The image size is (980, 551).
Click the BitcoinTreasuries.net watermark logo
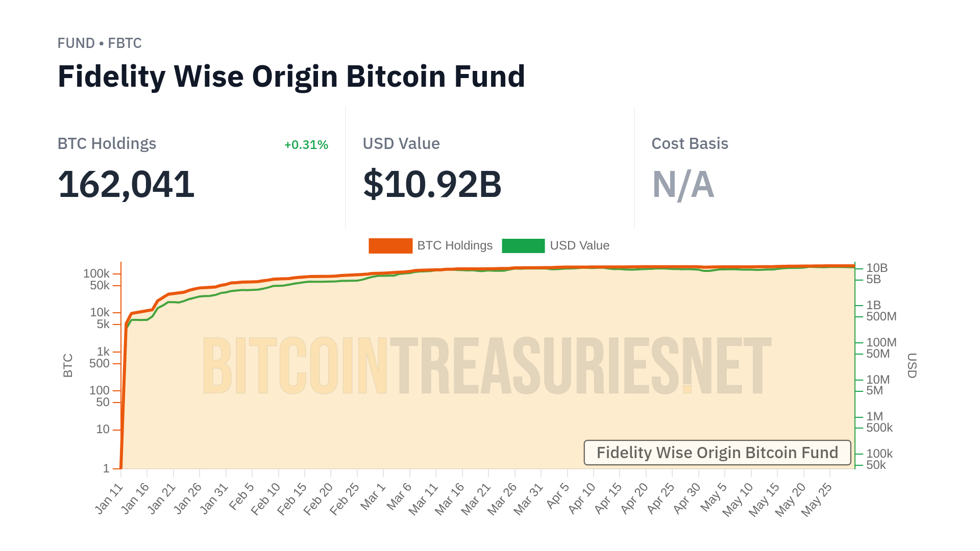(486, 366)
